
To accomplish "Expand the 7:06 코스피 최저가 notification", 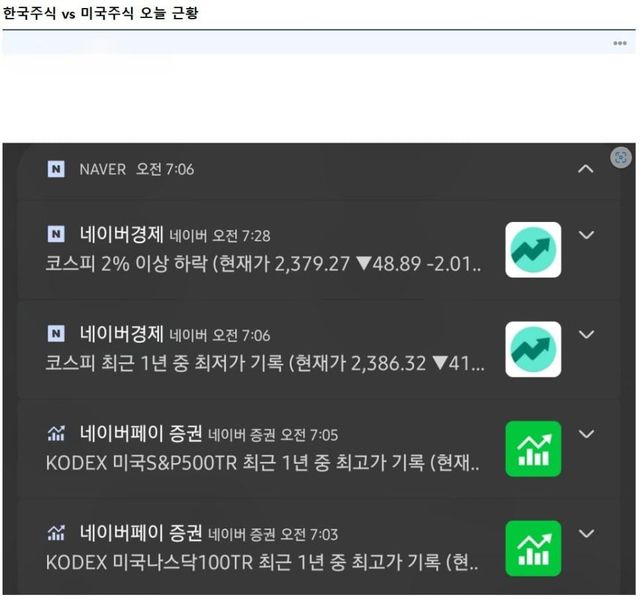I will (587, 334).
